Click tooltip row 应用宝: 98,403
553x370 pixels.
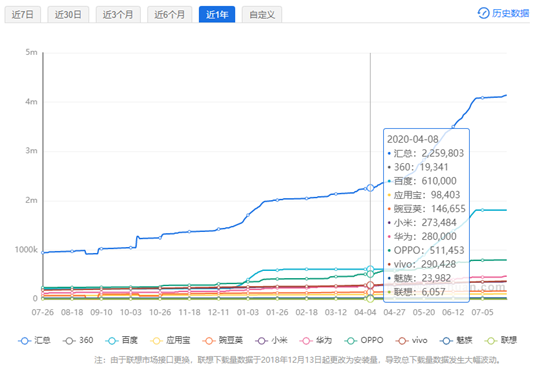[x=424, y=195]
